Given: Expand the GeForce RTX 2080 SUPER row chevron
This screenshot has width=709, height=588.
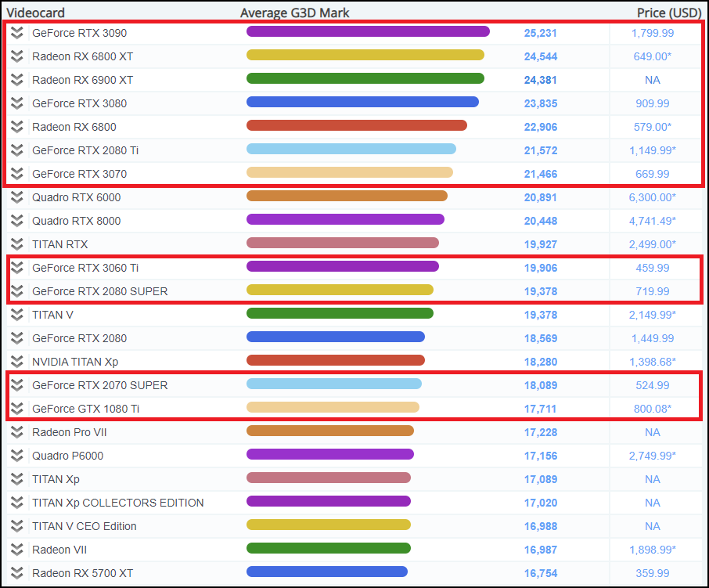Looking at the screenshot, I should pyautogui.click(x=16, y=291).
